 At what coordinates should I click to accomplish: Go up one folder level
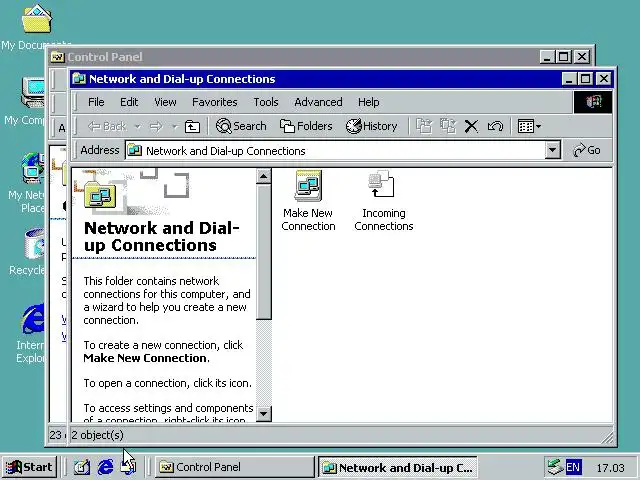pos(192,127)
